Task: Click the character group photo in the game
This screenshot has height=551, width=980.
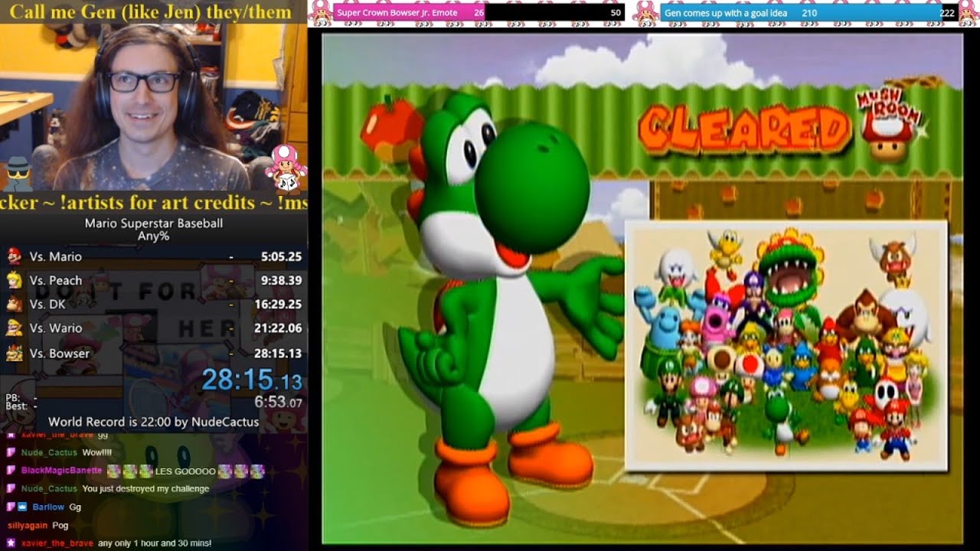Action: pos(786,345)
